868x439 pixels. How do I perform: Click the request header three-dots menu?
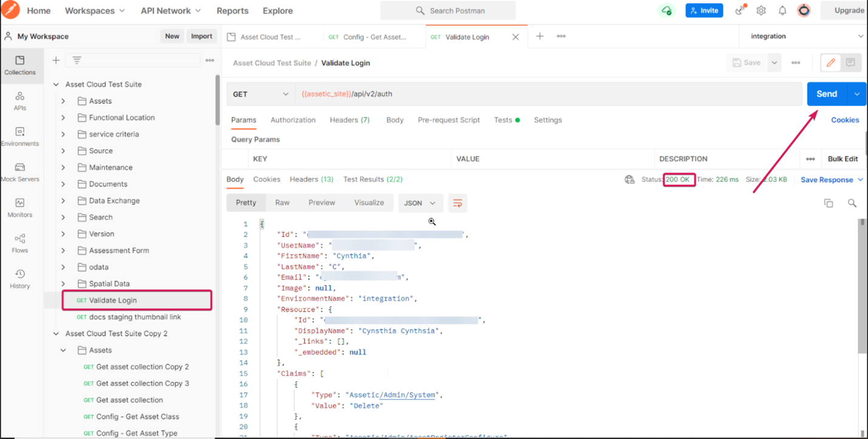796,62
